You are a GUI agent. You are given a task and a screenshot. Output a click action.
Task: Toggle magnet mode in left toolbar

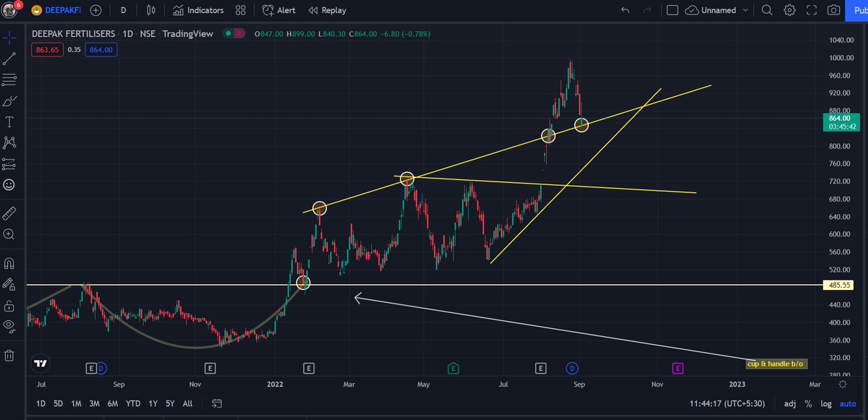click(x=9, y=263)
